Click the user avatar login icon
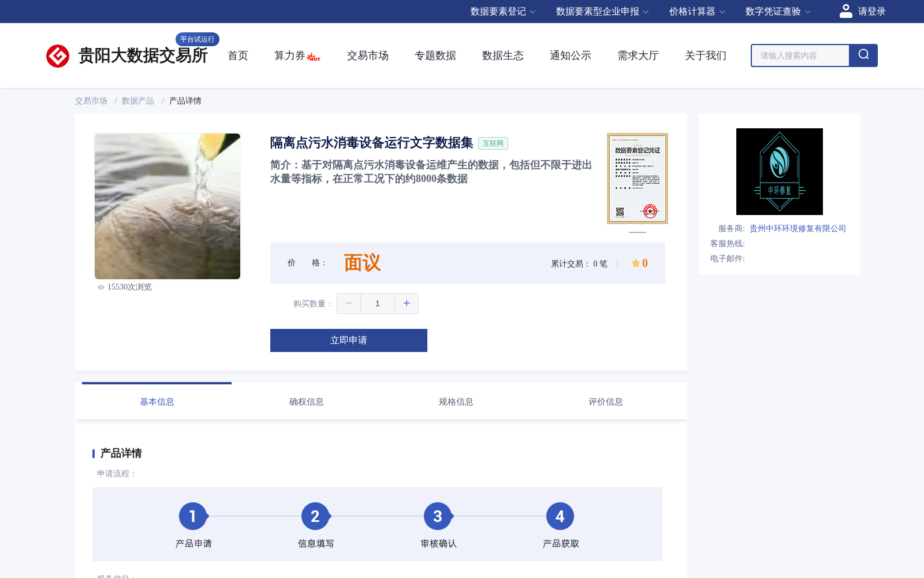924x578 pixels. click(846, 11)
